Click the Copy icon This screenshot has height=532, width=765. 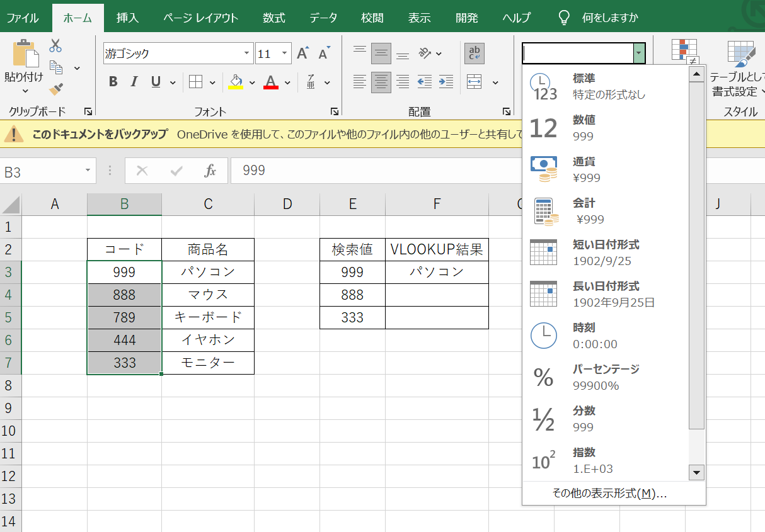point(56,67)
